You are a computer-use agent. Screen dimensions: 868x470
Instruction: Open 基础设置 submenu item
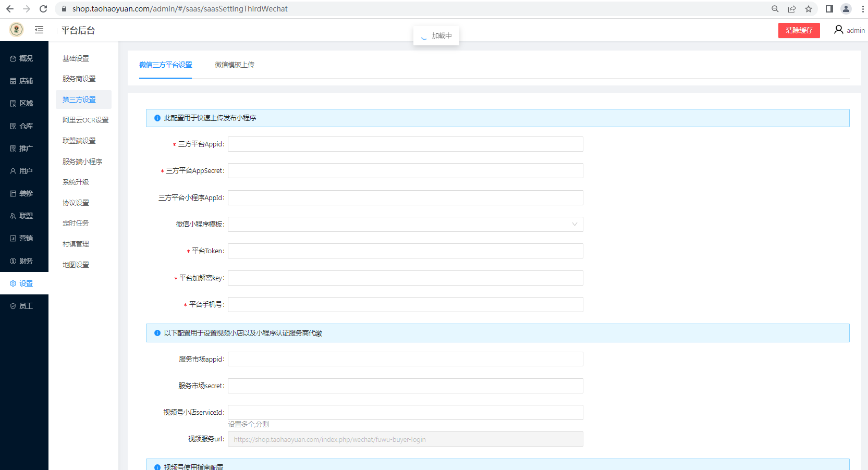83,58
